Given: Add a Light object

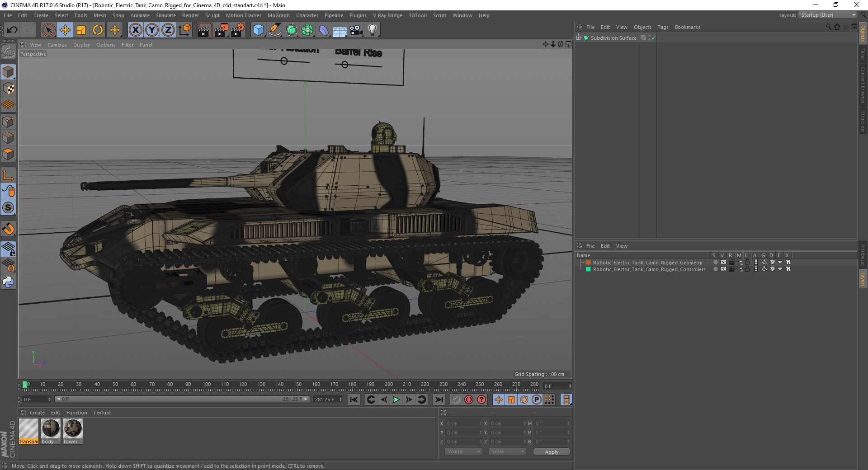Looking at the screenshot, I should tap(372, 30).
